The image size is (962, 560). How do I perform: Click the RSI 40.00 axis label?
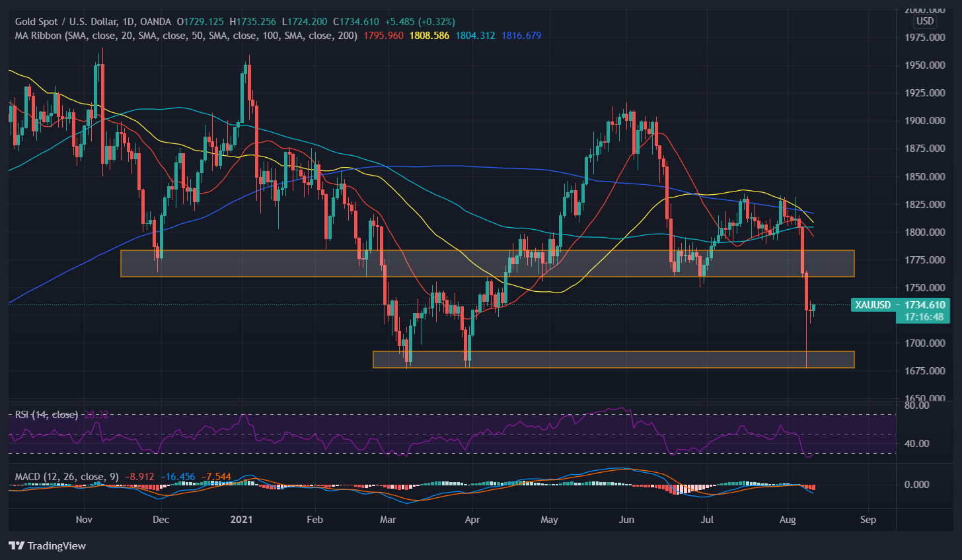(x=916, y=444)
